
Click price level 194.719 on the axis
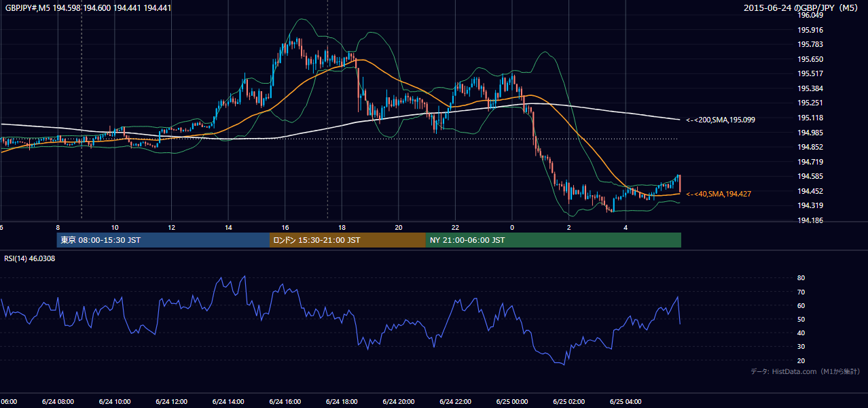[x=810, y=162]
